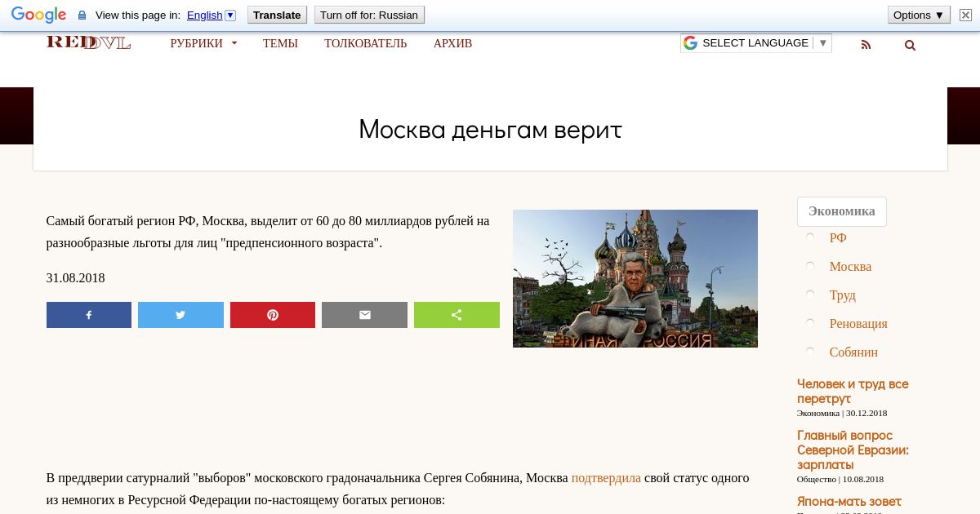Screen dimensions: 980x514
Task: Open the English language dropdown
Action: [211, 15]
